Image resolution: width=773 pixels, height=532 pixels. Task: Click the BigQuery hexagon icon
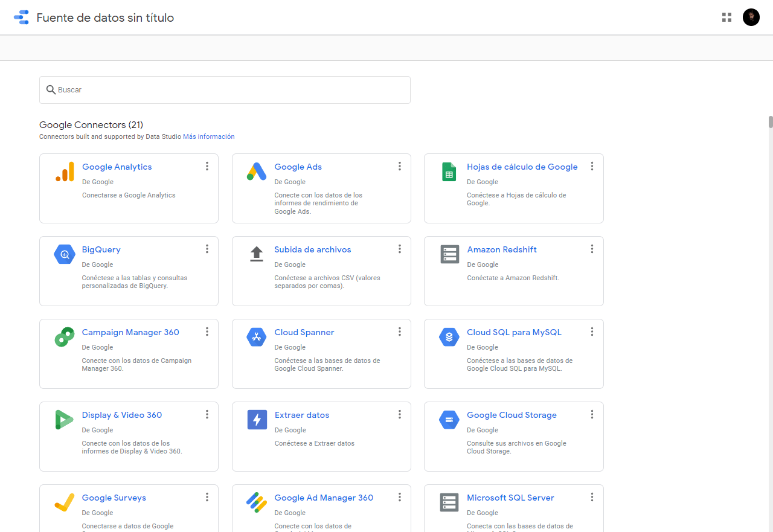[x=65, y=254]
